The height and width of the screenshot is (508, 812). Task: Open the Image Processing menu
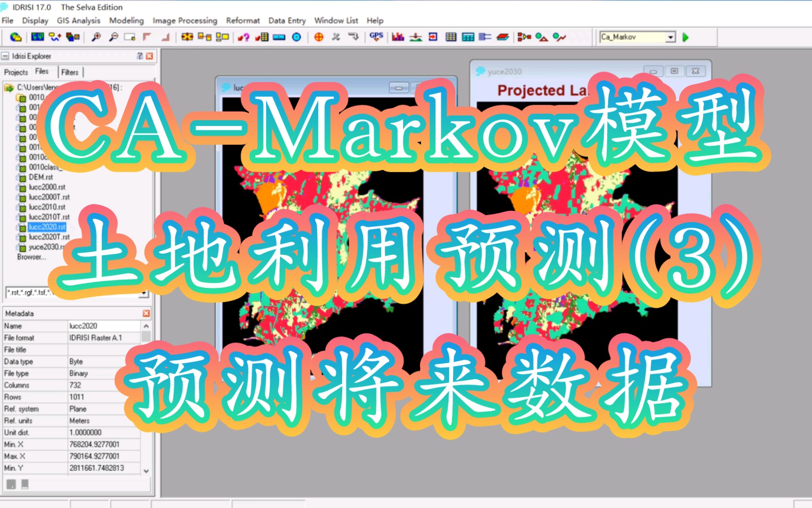(185, 21)
